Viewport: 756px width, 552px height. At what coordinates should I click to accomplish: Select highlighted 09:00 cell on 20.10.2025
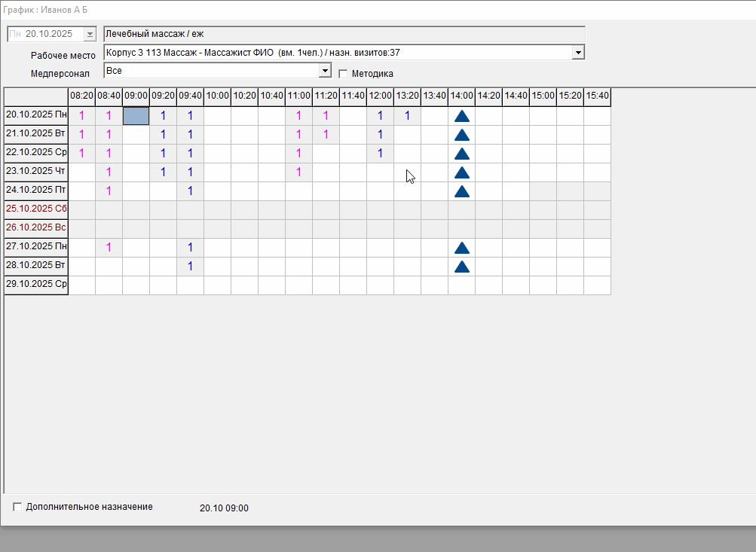[136, 116]
